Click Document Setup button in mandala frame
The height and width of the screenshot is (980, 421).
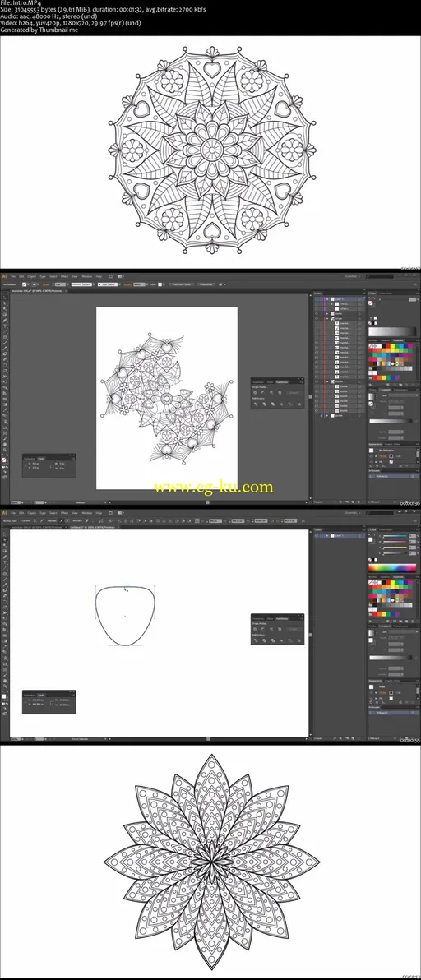click(x=181, y=284)
